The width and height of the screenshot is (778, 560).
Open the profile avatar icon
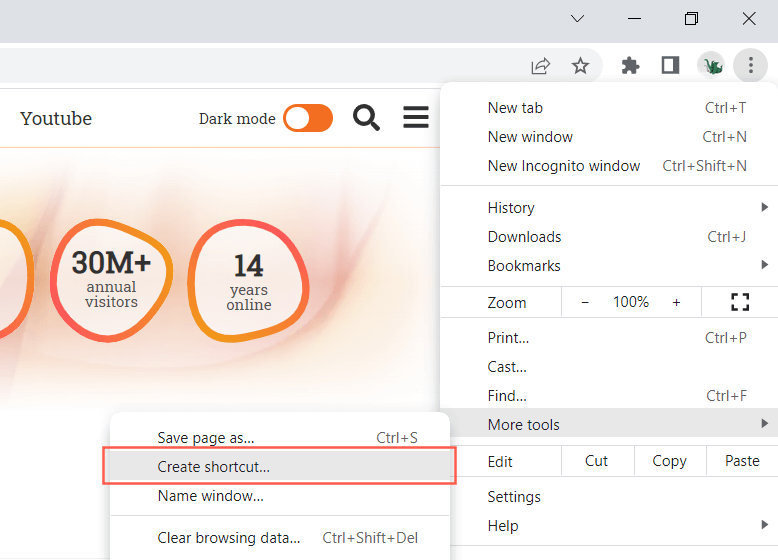(712, 66)
